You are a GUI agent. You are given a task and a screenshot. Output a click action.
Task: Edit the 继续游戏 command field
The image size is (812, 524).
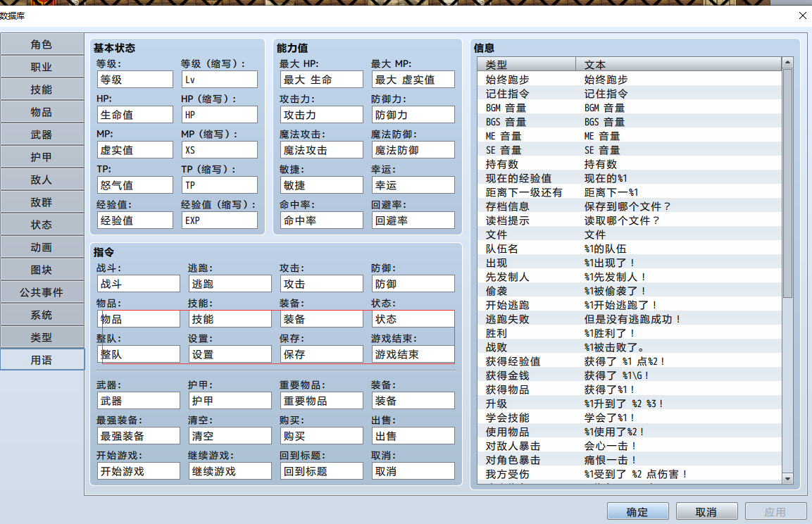click(x=230, y=471)
